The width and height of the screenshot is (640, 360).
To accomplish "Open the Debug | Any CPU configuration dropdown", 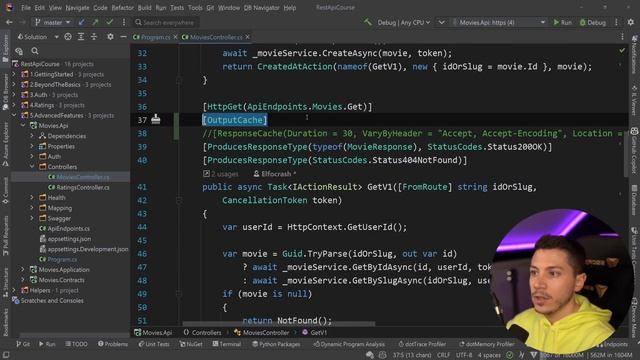I will coord(403,22).
